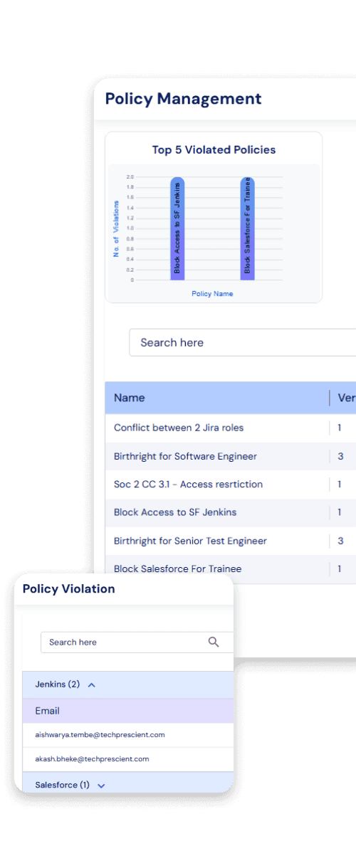
Task: Click the Email column header
Action: (47, 711)
